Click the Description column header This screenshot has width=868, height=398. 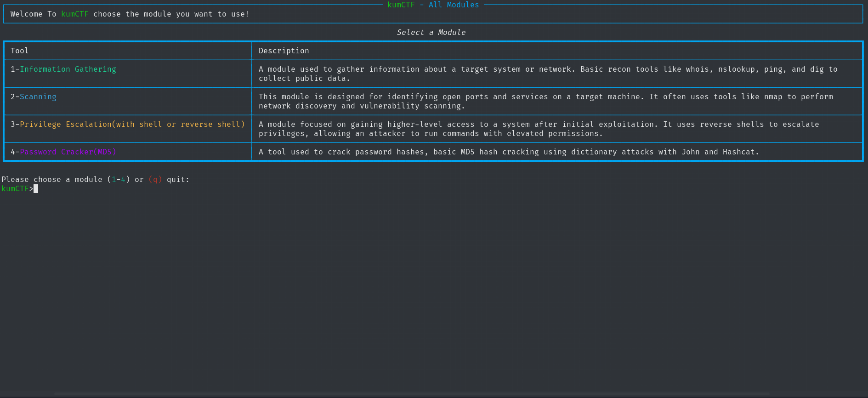point(284,51)
